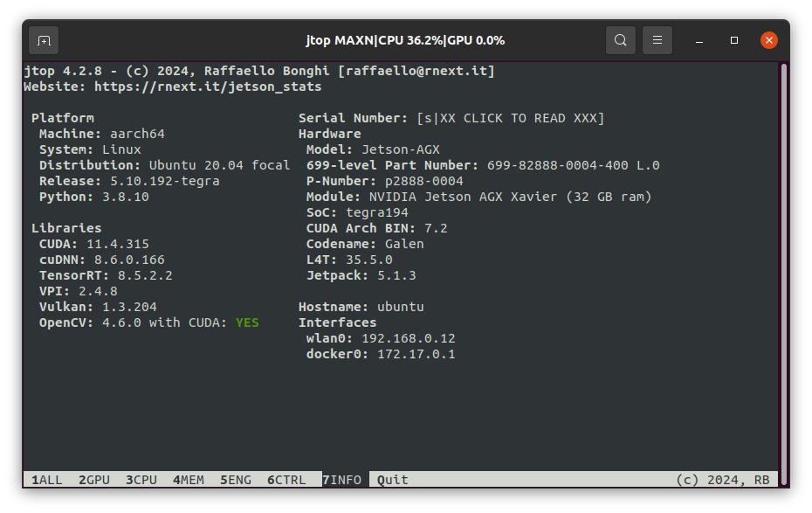This screenshot has width=812, height=513.
Task: Switch to the 3CPU tab
Action: coord(141,480)
